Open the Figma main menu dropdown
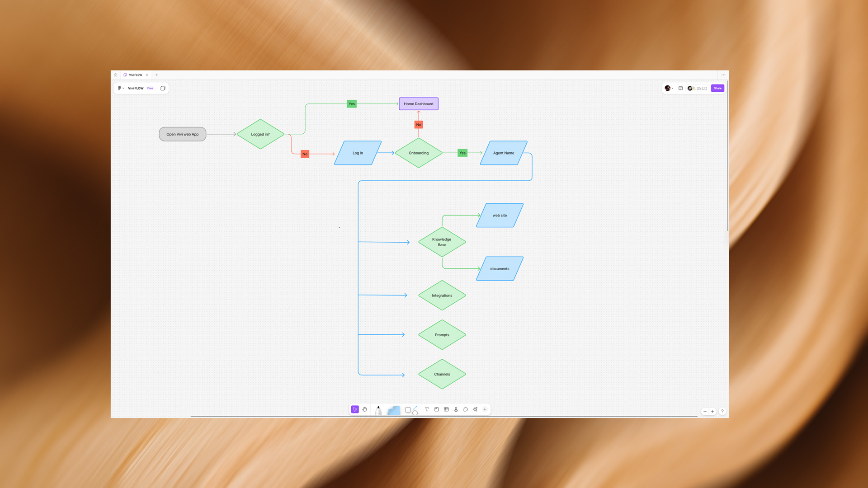This screenshot has width=868, height=488. pos(120,88)
